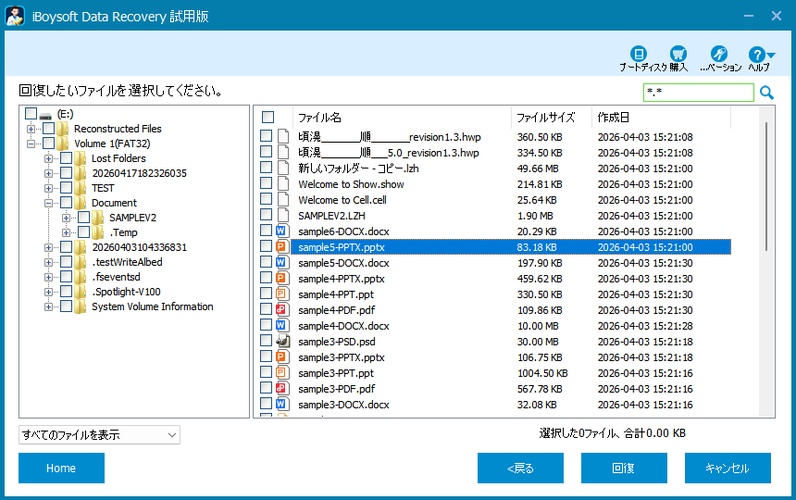The height and width of the screenshot is (500, 796).
Task: Check the (E:) drive checkbox in tree
Action: pos(31,113)
